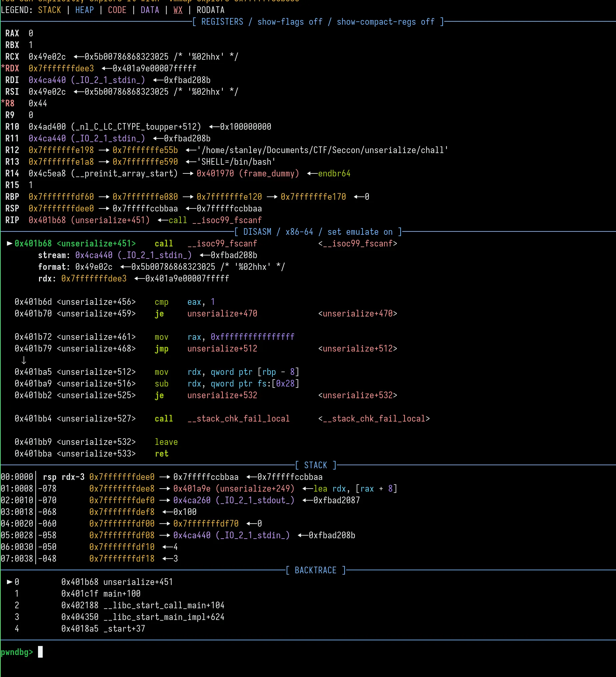Select the CODE legend entry
Viewport: 616px width, 677px height.
117,10
